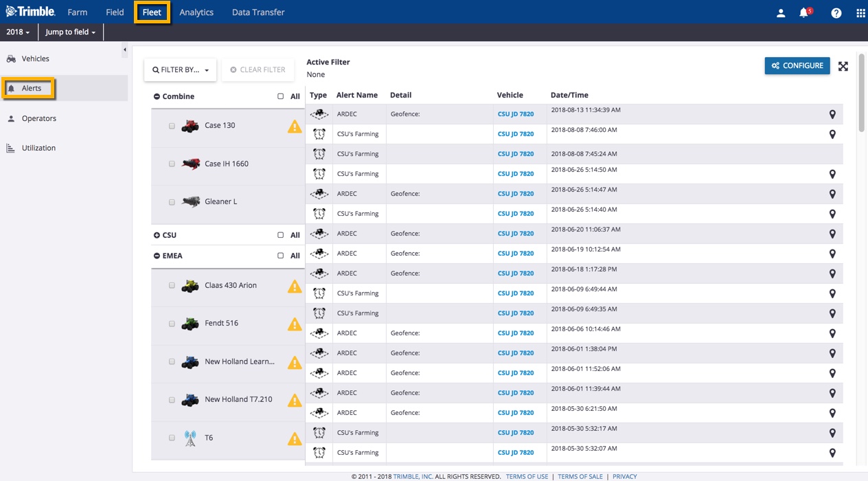Switch to the Analytics tab
This screenshot has width=868, height=481.
point(196,12)
